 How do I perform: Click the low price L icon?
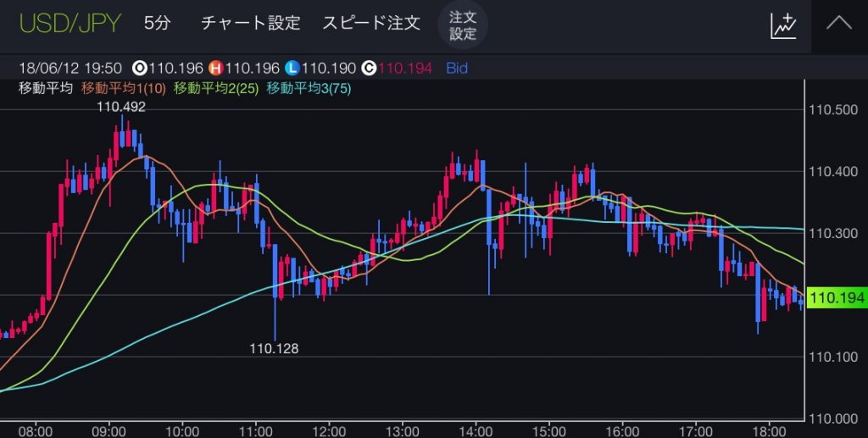[x=292, y=68]
